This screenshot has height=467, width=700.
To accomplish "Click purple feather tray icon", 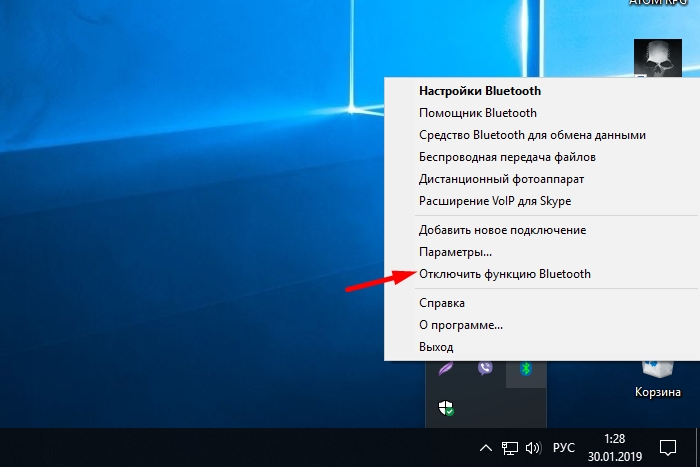I will (x=446, y=369).
